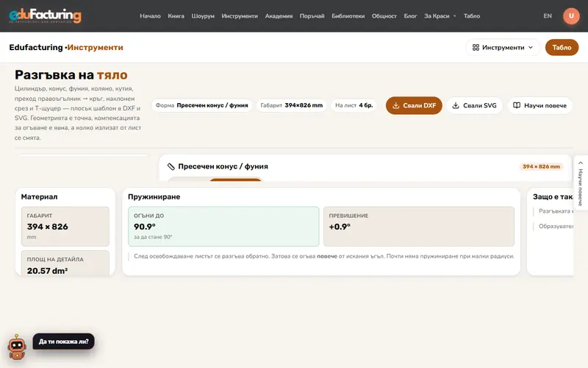Click the orange Табло button
The image size is (588, 368).
coord(562,47)
